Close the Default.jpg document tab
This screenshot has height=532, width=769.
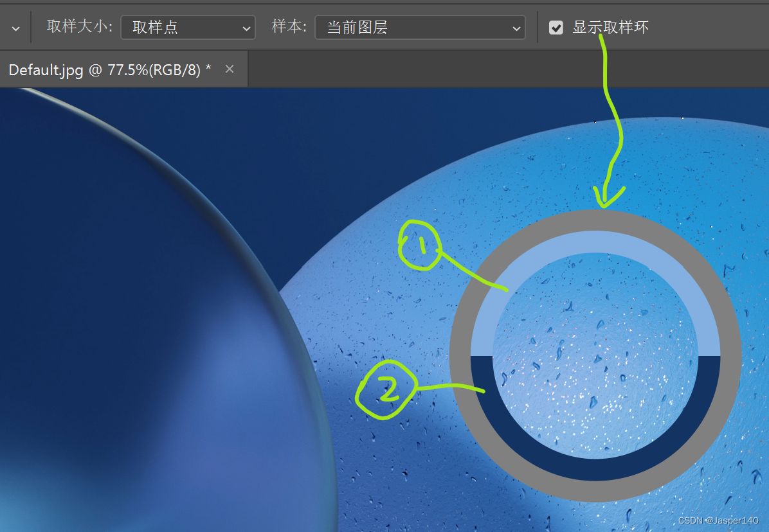[230, 69]
